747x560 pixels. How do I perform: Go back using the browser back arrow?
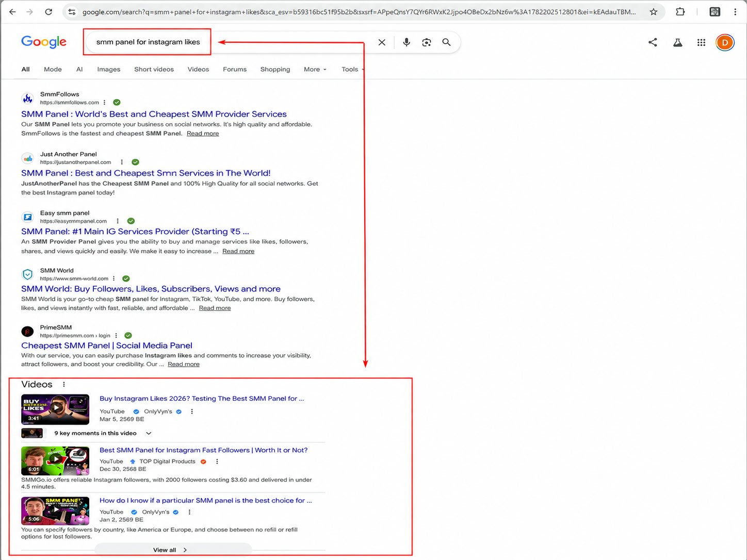(12, 12)
